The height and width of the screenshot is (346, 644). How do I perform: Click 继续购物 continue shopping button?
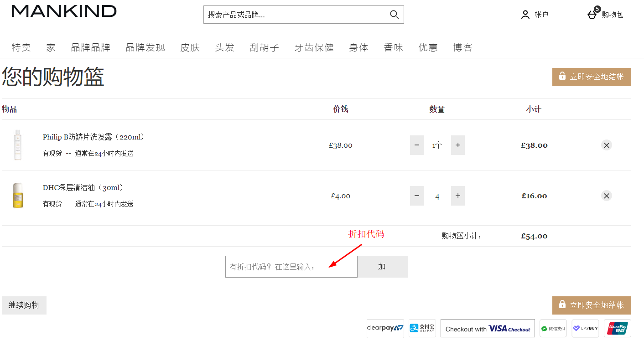pos(24,305)
